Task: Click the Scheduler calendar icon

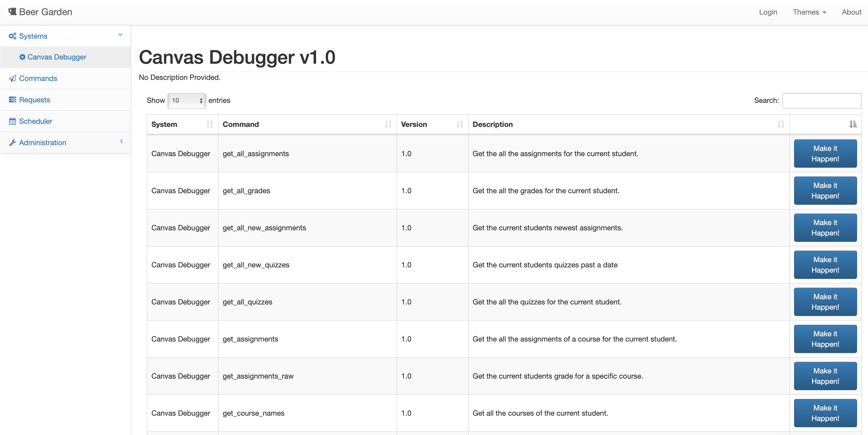Action: point(13,121)
